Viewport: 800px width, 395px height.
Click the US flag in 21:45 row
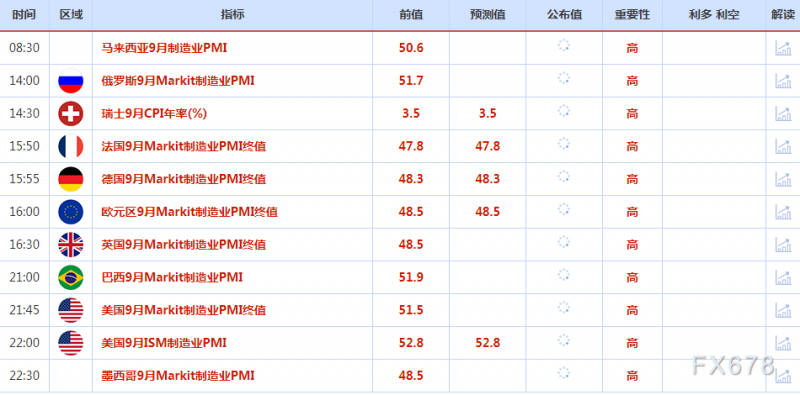pyautogui.click(x=70, y=310)
